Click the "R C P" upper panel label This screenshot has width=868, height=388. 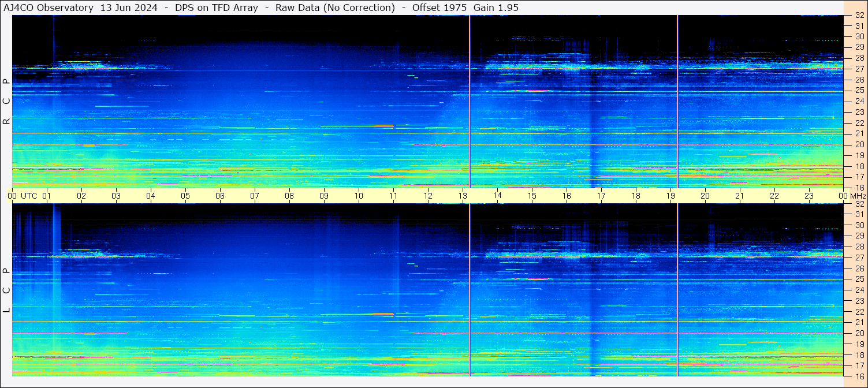click(x=7, y=101)
